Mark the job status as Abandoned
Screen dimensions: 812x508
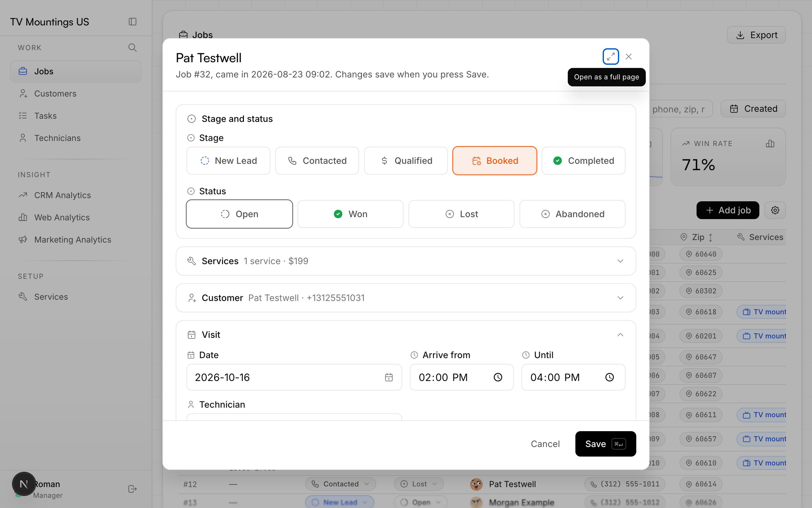coord(573,214)
